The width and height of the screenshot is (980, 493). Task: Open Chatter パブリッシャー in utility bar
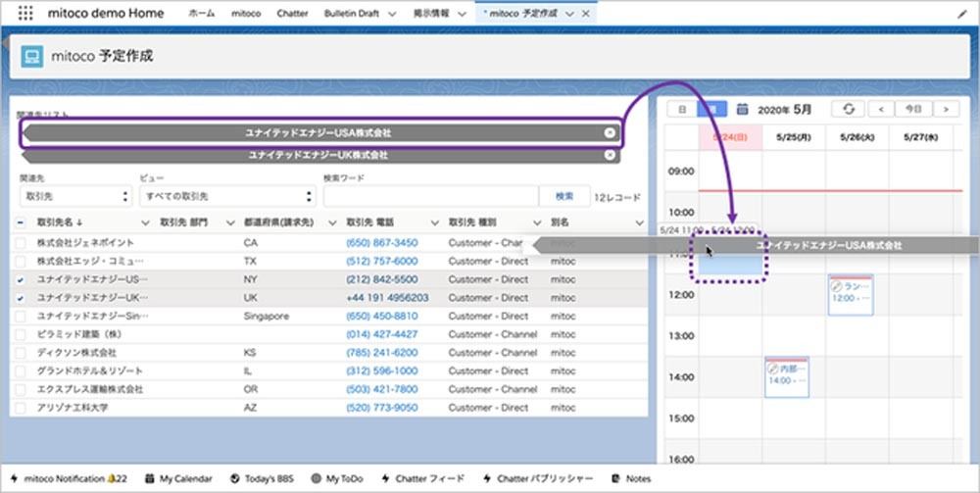pos(537,478)
